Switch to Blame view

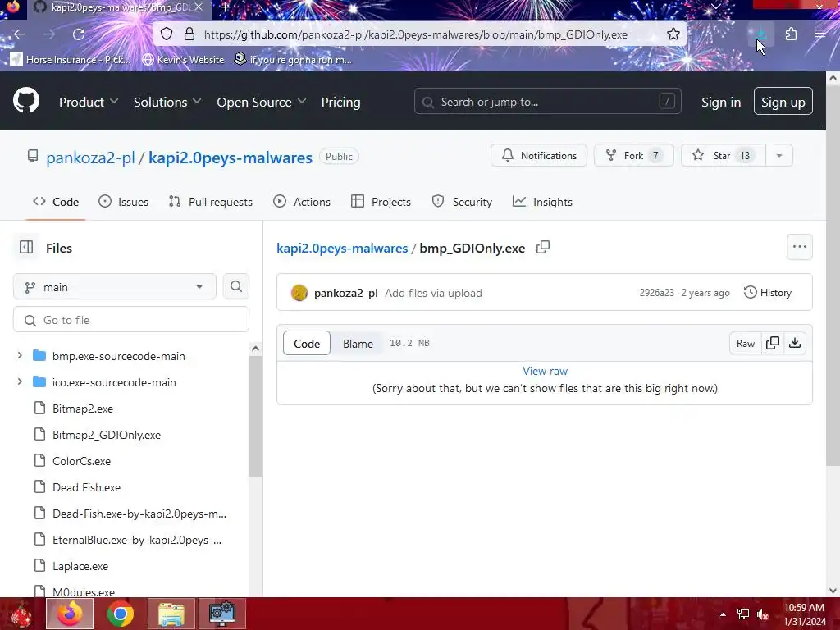tap(358, 344)
